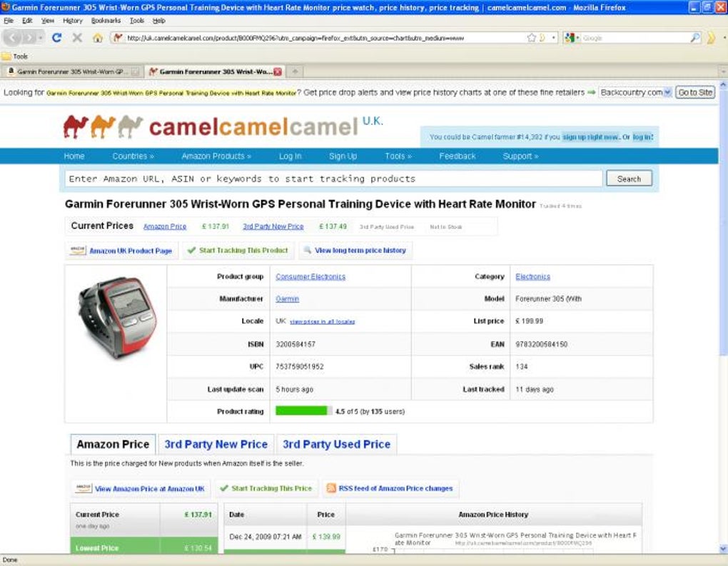The height and width of the screenshot is (566, 728).
Task: Open Edit menu
Action: 27,21
